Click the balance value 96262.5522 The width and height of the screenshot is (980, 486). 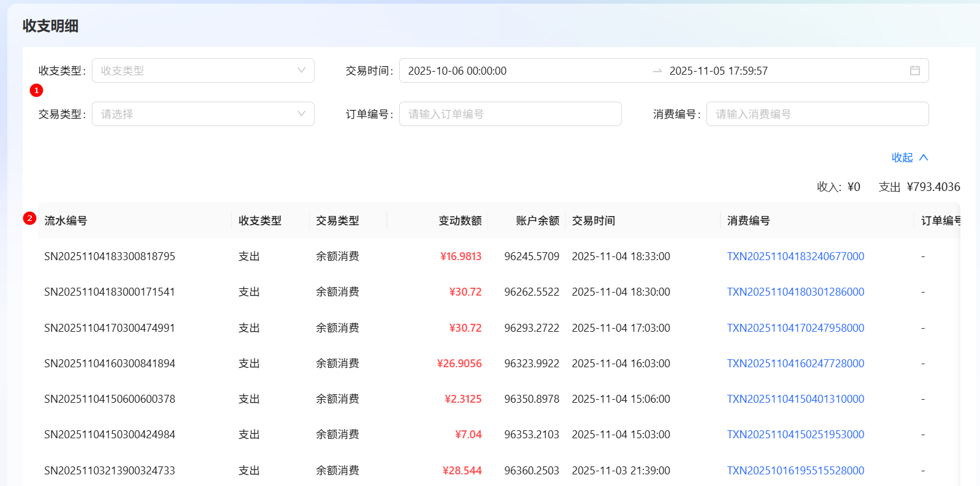532,292
